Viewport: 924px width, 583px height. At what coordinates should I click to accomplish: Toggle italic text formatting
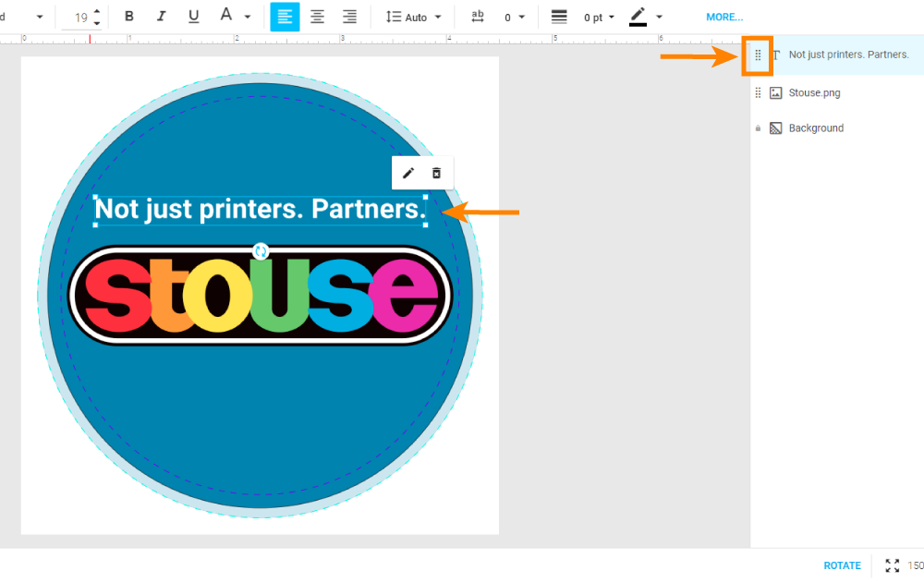pyautogui.click(x=162, y=17)
